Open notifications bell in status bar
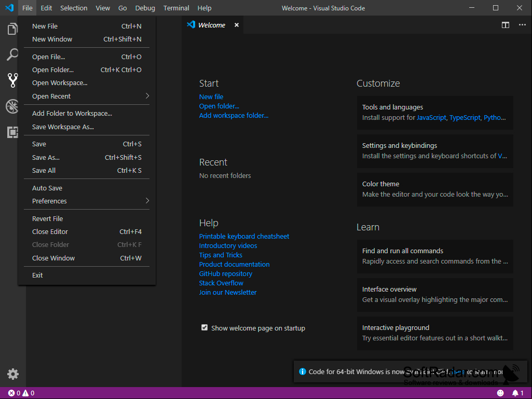 click(517, 393)
